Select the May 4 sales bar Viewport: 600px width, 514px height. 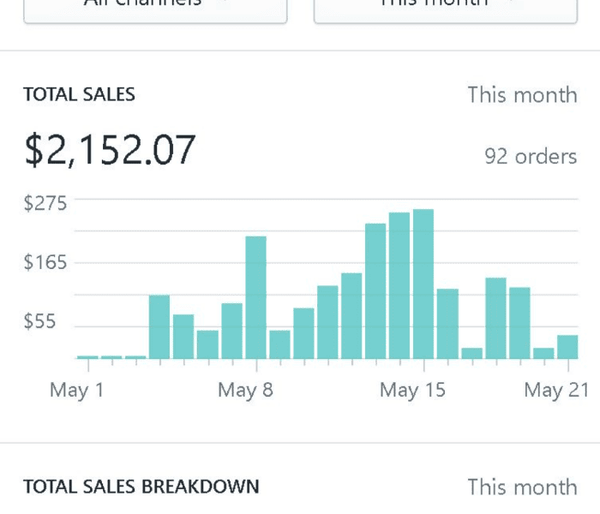click(159, 327)
